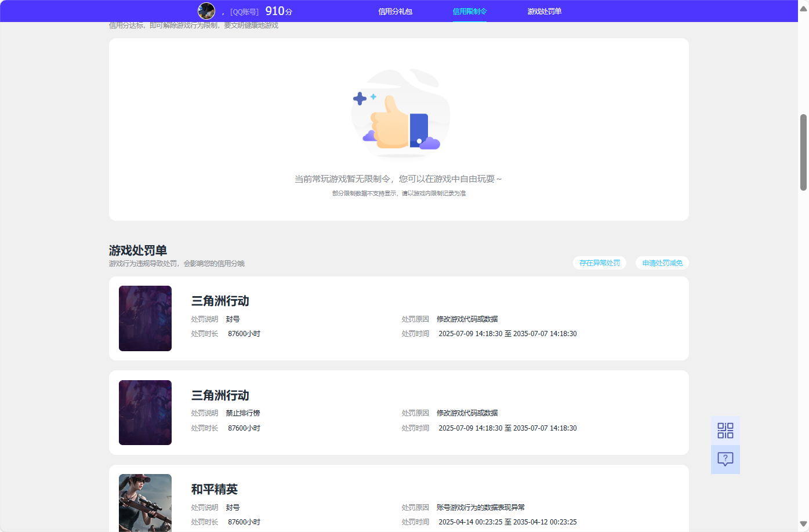
Task: Open thumbnail of 三角洲行动 封号 card
Action: (x=145, y=318)
